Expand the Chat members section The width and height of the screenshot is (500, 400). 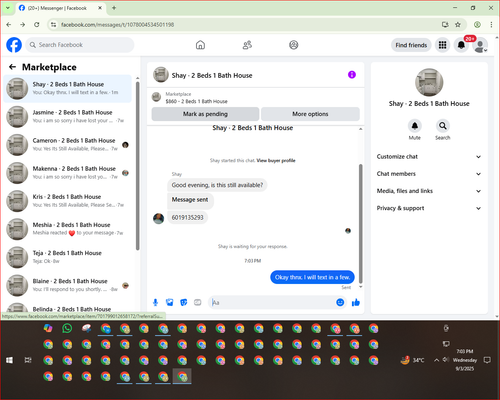[429, 174]
